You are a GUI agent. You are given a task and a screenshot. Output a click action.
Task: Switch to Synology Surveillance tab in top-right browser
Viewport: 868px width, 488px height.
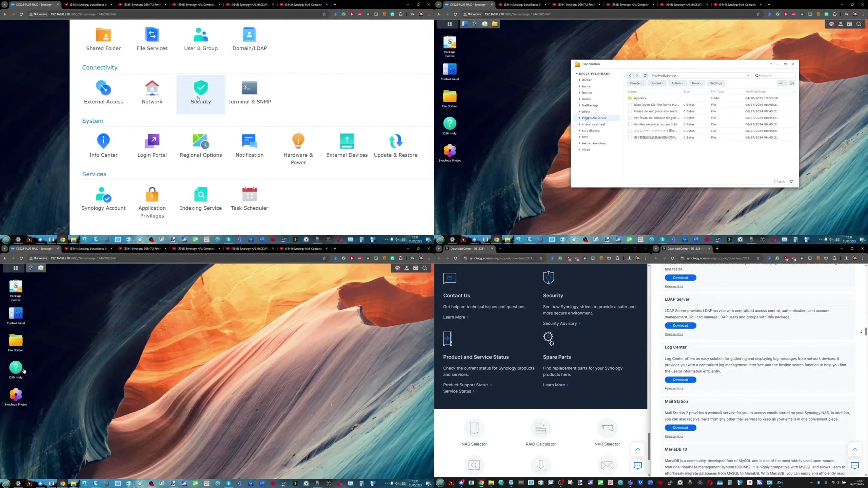point(521,5)
